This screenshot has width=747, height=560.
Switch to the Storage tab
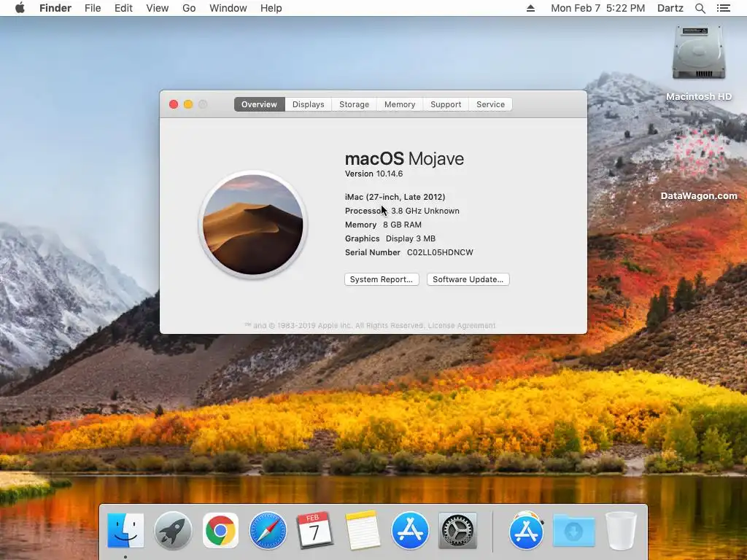tap(354, 104)
